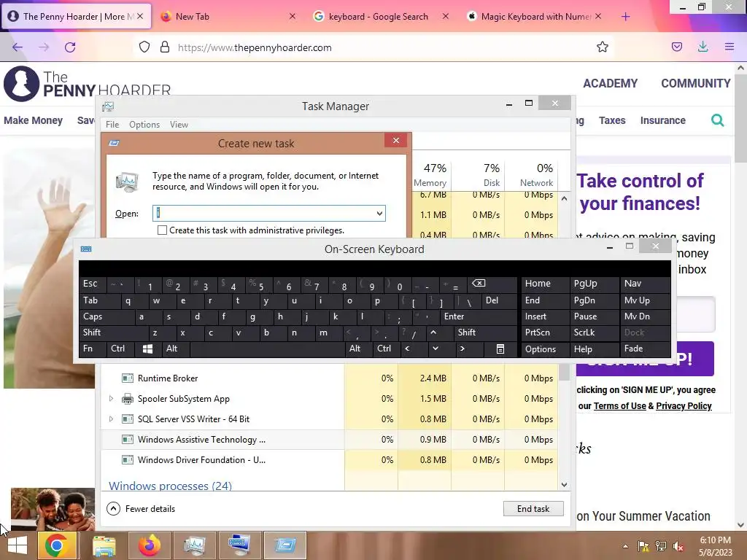Click the Penny Hoarder logo
The image size is (747, 560).
(x=88, y=84)
